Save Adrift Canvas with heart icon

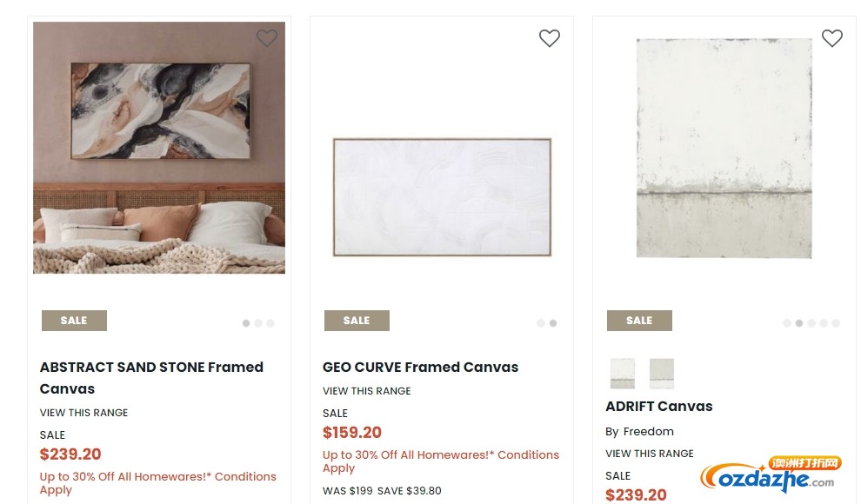point(832,38)
